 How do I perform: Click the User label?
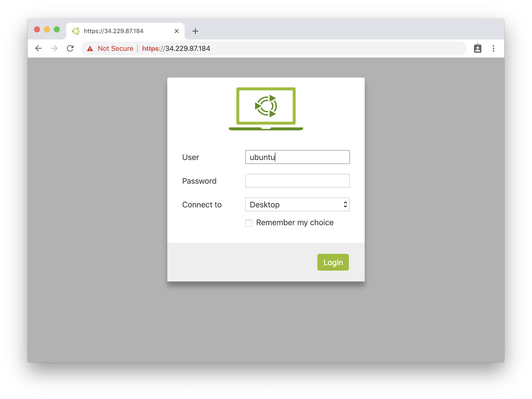click(190, 157)
